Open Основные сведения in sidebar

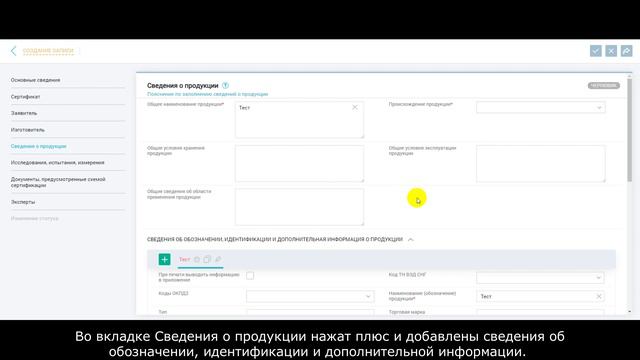(x=36, y=80)
